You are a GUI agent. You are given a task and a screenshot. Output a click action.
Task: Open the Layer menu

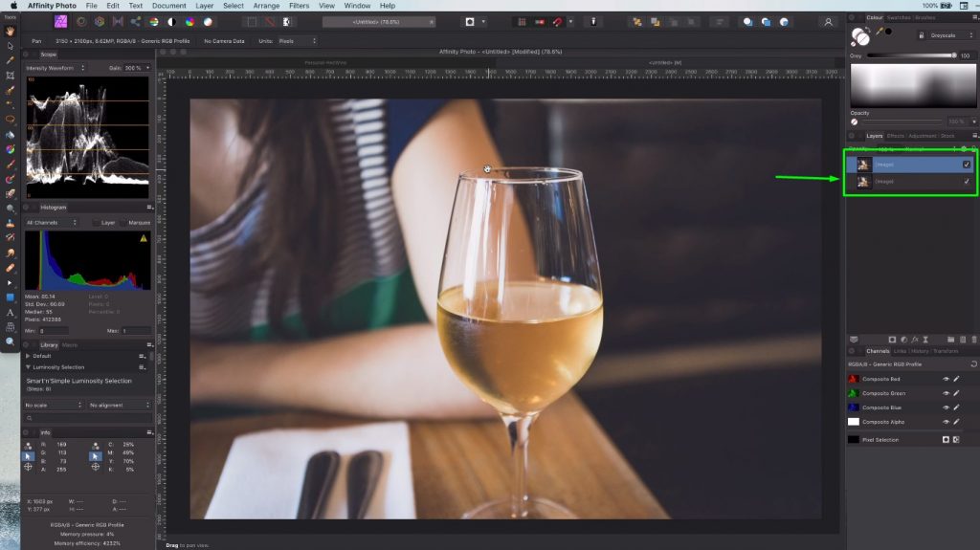point(205,6)
